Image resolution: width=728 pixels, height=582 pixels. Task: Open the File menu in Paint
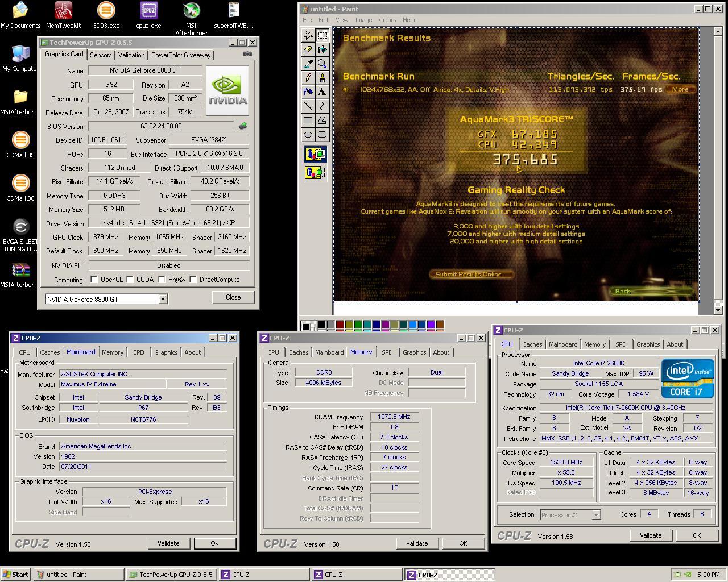307,20
